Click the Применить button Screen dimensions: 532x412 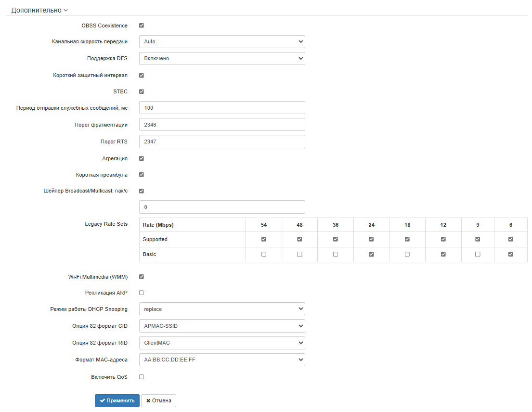[117, 400]
